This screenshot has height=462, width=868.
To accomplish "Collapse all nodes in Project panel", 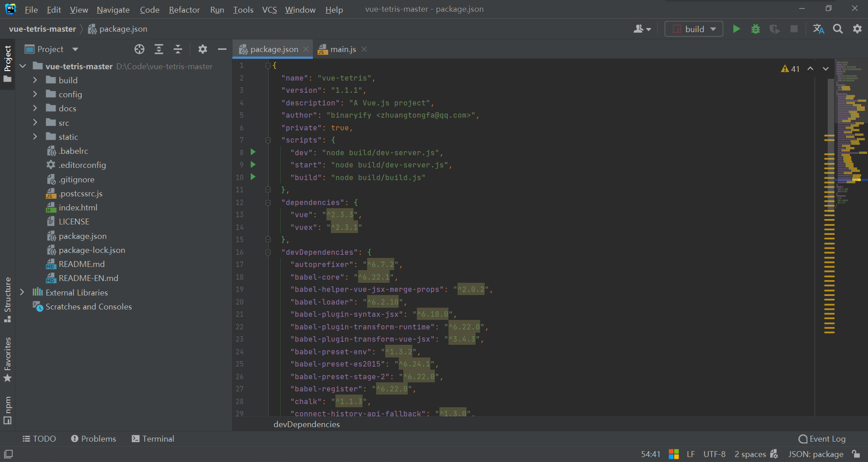I will (178, 49).
